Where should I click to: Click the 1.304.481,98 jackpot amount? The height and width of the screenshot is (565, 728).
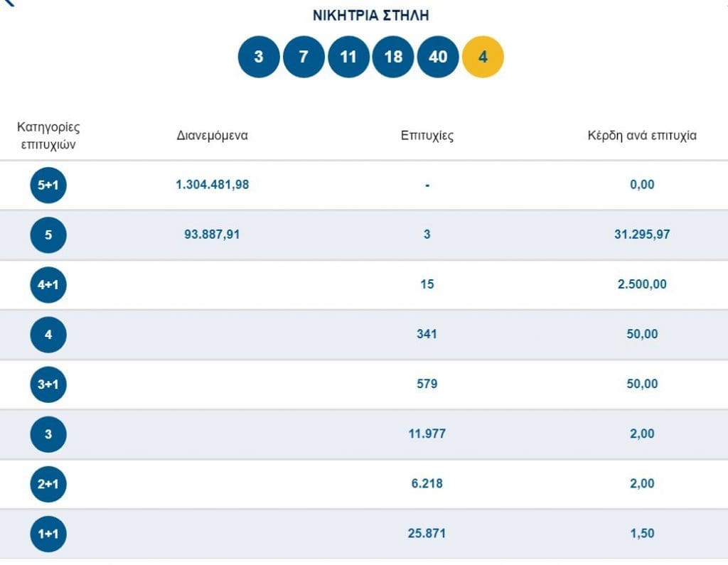pos(212,185)
